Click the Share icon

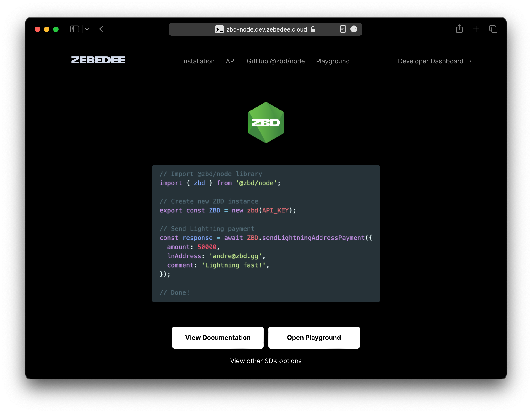coord(459,29)
